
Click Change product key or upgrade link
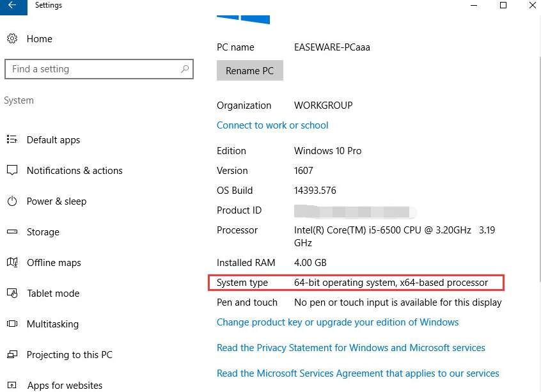pyautogui.click(x=338, y=322)
